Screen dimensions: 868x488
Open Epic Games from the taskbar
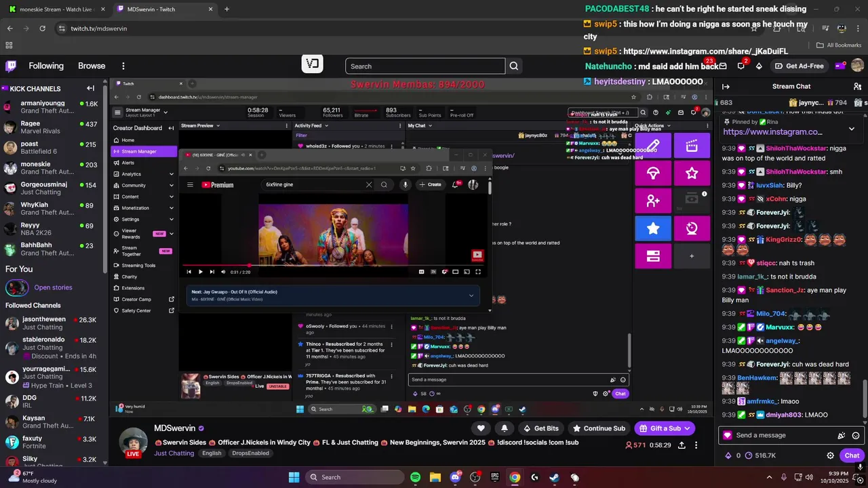[495, 477]
